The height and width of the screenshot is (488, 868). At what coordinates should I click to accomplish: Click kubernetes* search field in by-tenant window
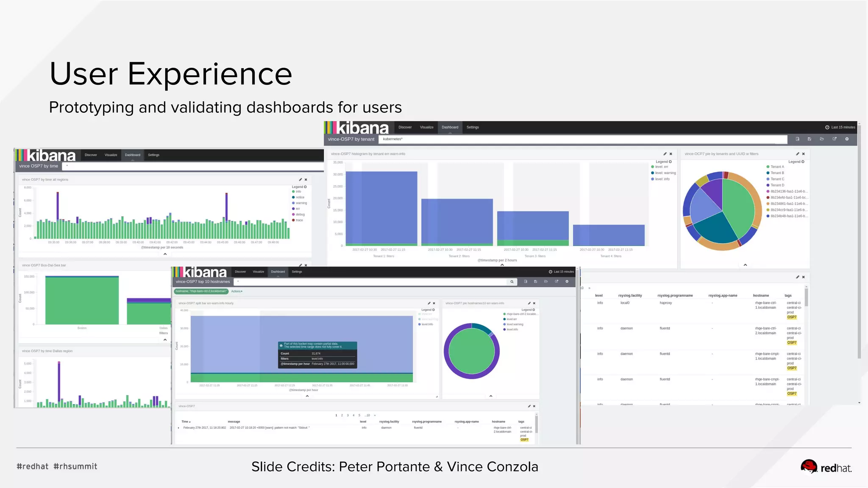tap(583, 139)
